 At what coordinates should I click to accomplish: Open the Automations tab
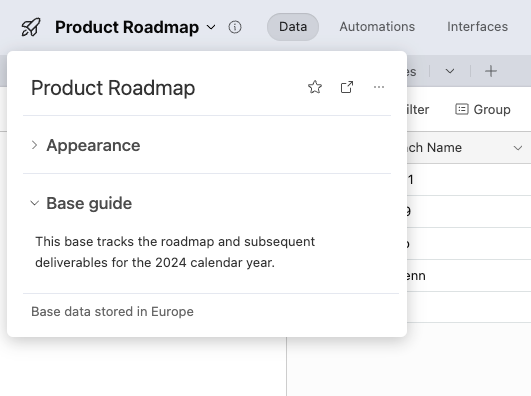pyautogui.click(x=377, y=27)
